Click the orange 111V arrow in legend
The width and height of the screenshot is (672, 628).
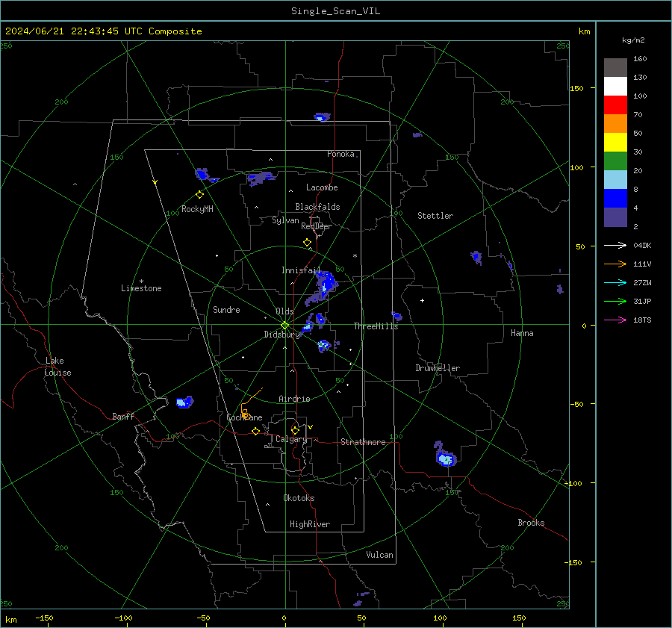pyautogui.click(x=615, y=264)
